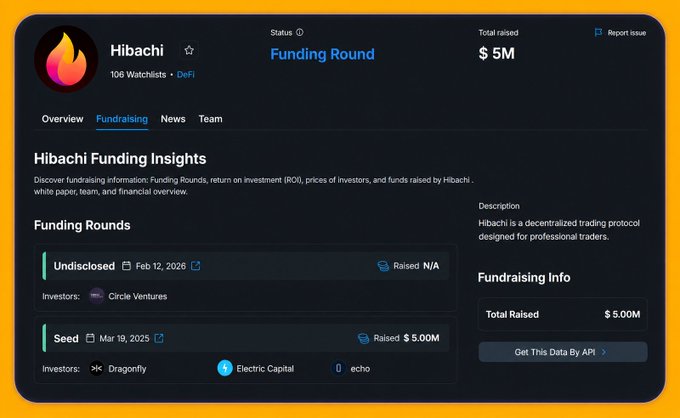Click the Hibachi Funding Insights heading
680x418 pixels.
click(x=120, y=159)
